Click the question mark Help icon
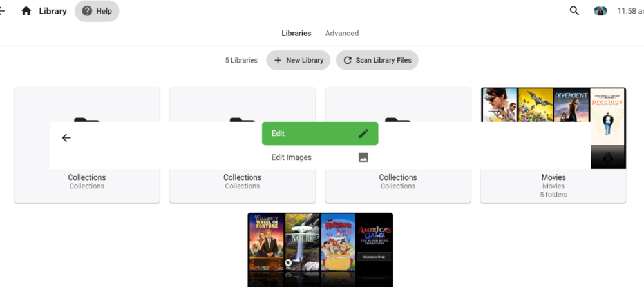 click(x=87, y=11)
